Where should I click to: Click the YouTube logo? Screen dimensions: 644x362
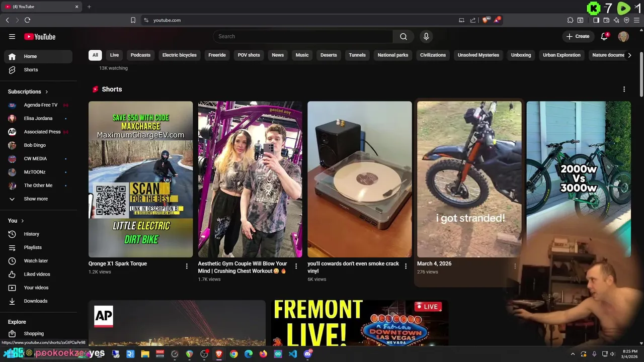pyautogui.click(x=40, y=37)
